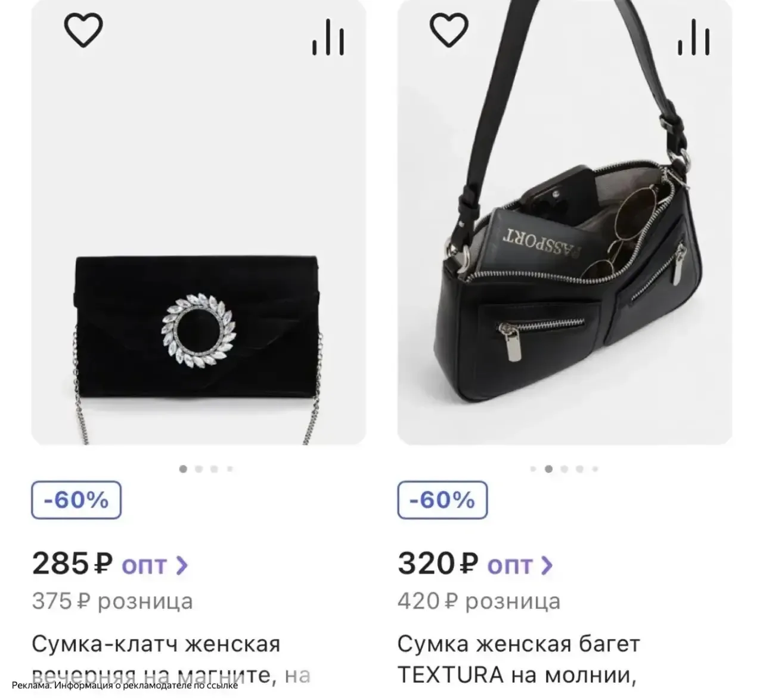Open advertiser info link at bottom
763x700 pixels.
pyautogui.click(x=125, y=685)
